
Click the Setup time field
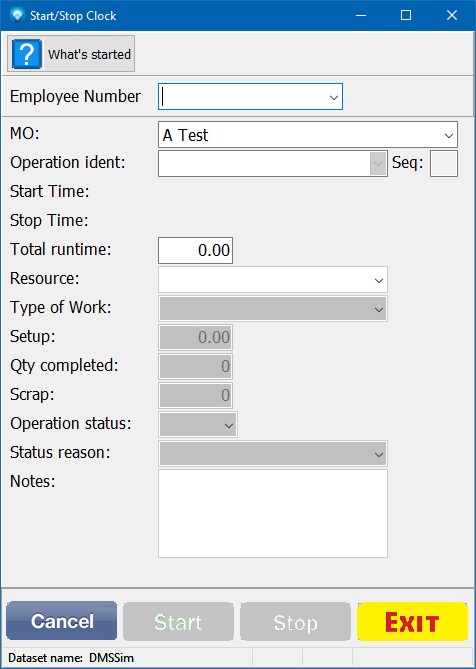[x=196, y=337]
